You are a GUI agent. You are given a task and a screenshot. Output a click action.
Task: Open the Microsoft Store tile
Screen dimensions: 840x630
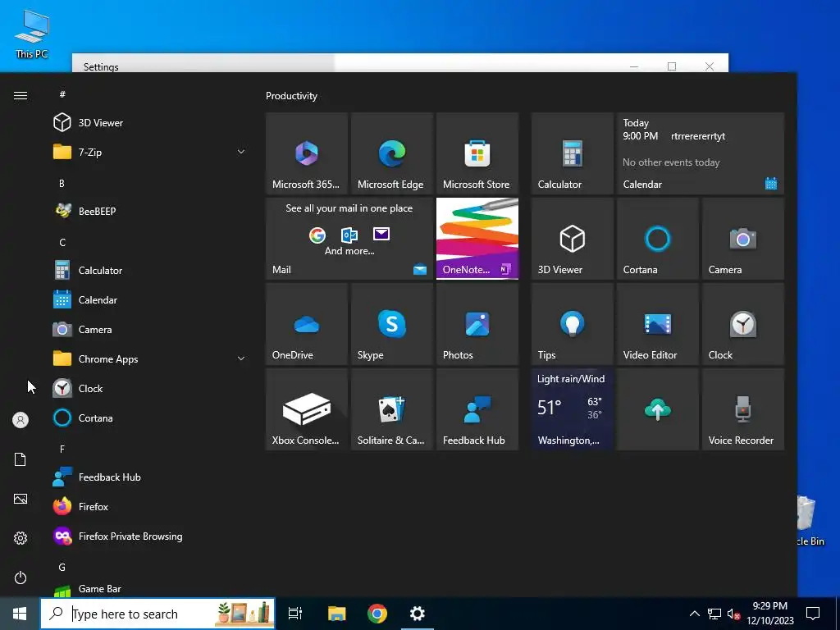pyautogui.click(x=477, y=153)
